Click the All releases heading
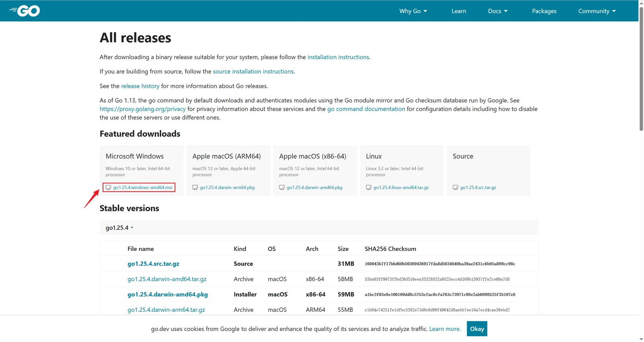 tap(135, 38)
